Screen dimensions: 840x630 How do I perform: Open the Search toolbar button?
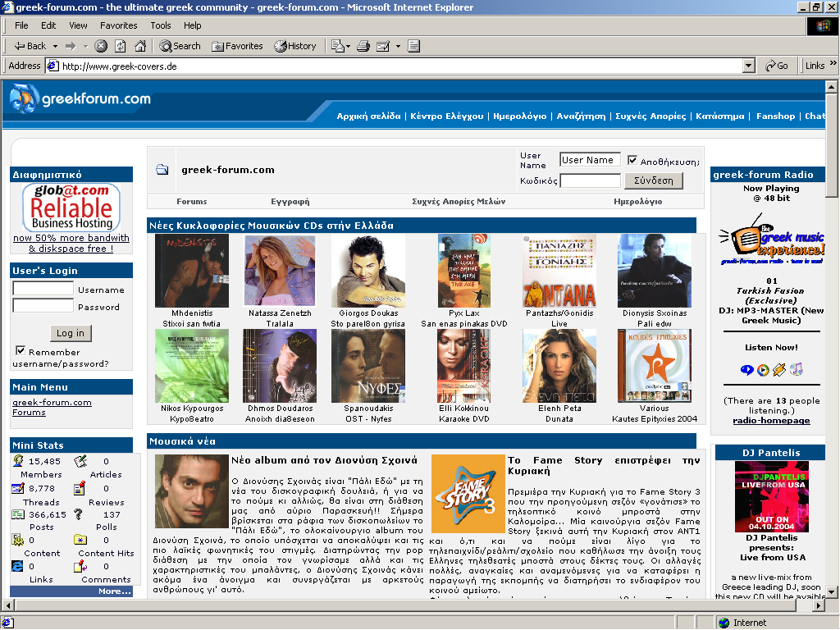pos(180,46)
